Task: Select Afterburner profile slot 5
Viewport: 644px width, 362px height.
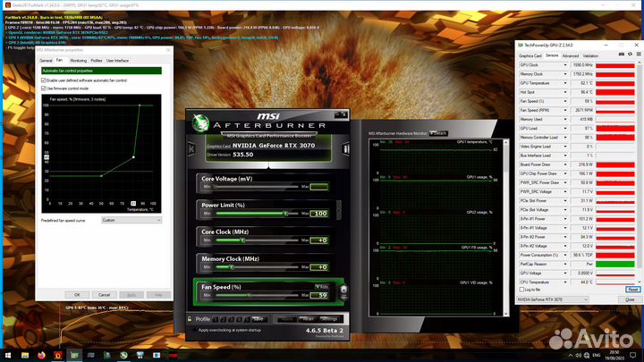Action: (x=247, y=319)
